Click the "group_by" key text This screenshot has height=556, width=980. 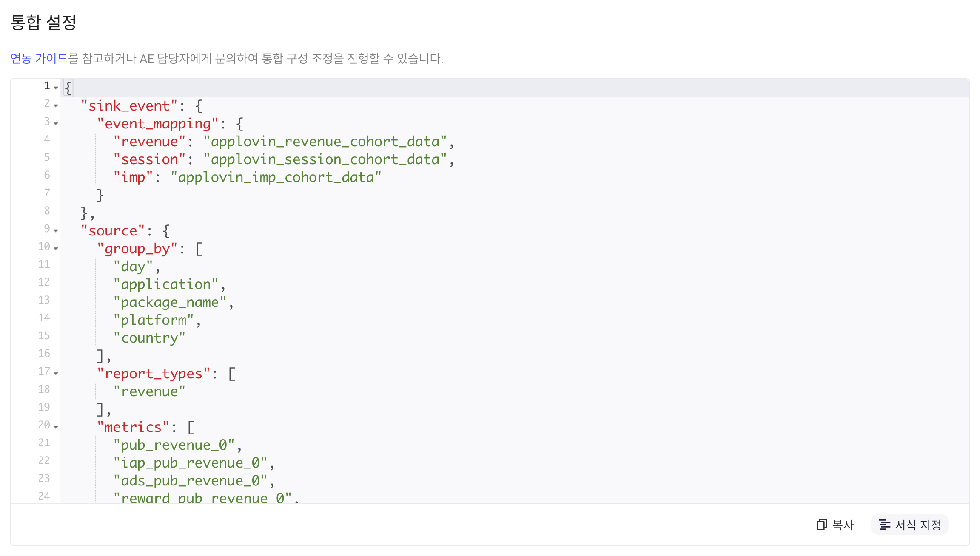point(137,248)
